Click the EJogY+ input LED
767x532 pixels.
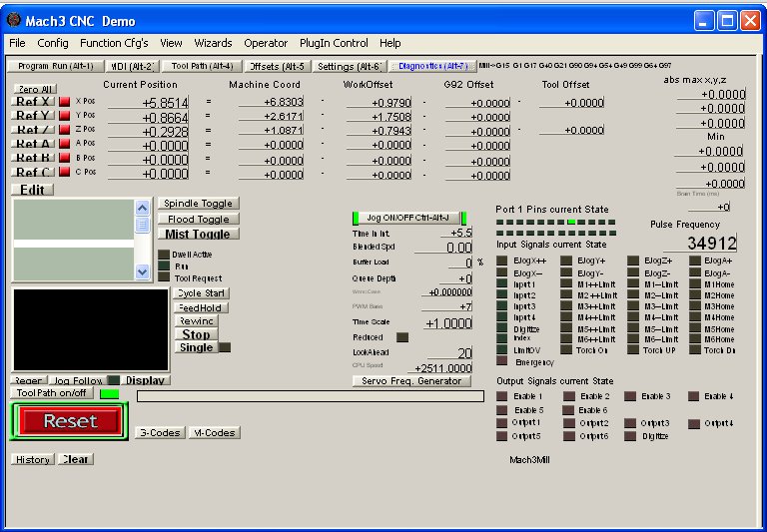(566, 261)
